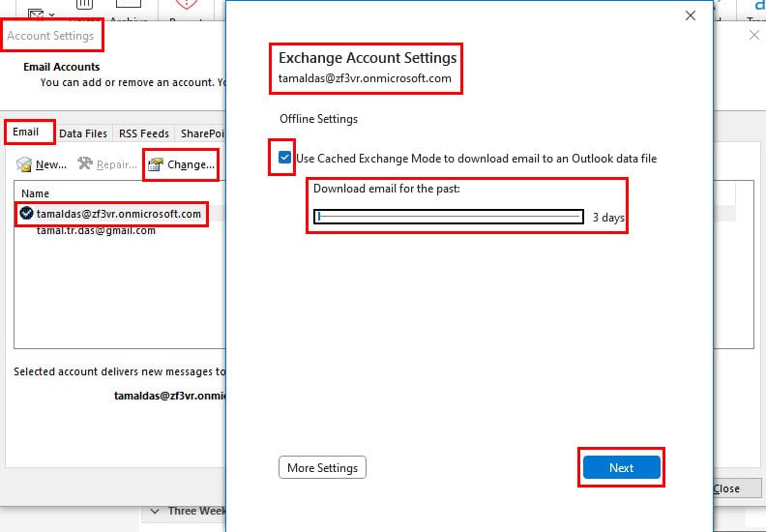Click the Repair tools icon

coord(85,163)
